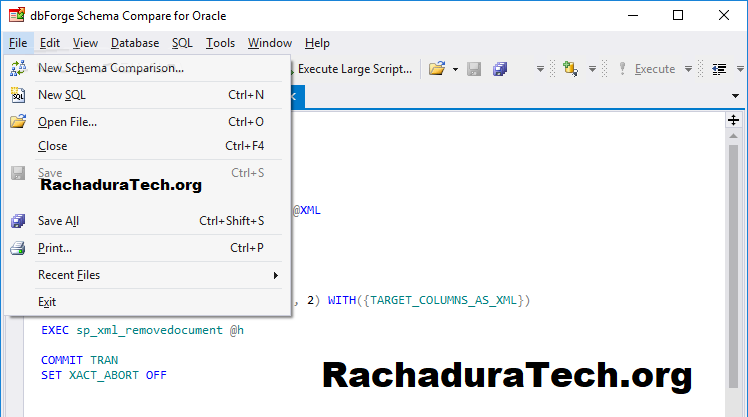
Task: Click the Print printer icon in menu
Action: (x=18, y=248)
